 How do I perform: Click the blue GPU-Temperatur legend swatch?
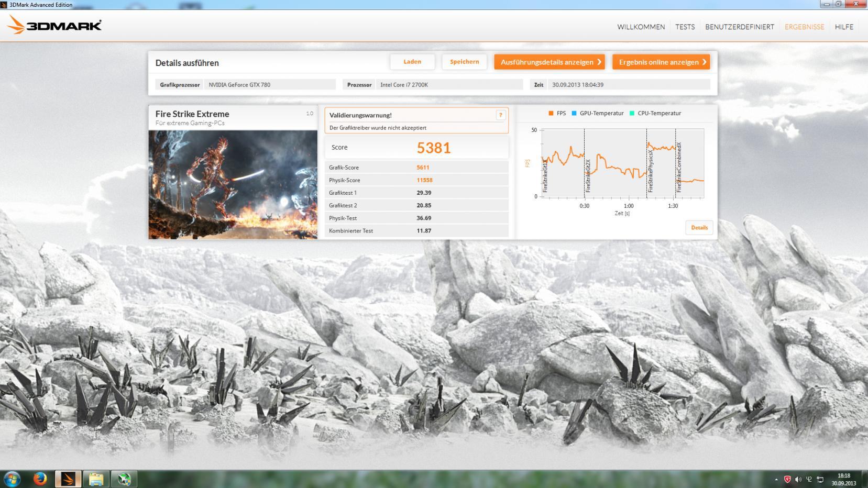pos(574,113)
